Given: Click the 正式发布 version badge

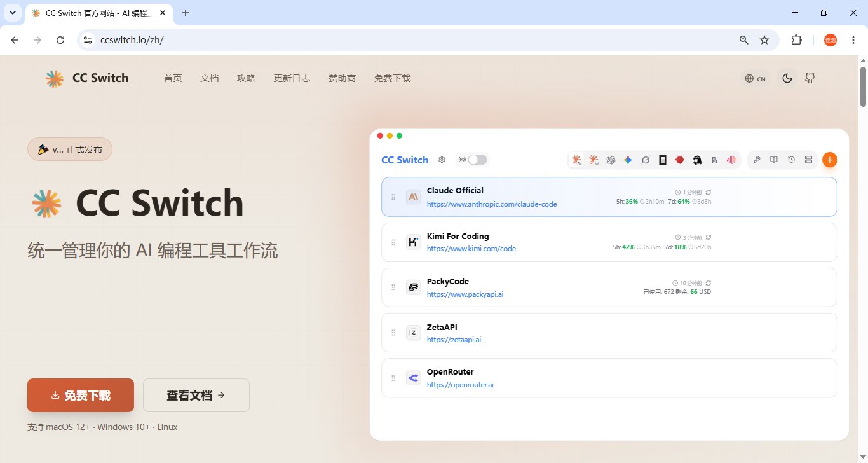Looking at the screenshot, I should 70,149.
